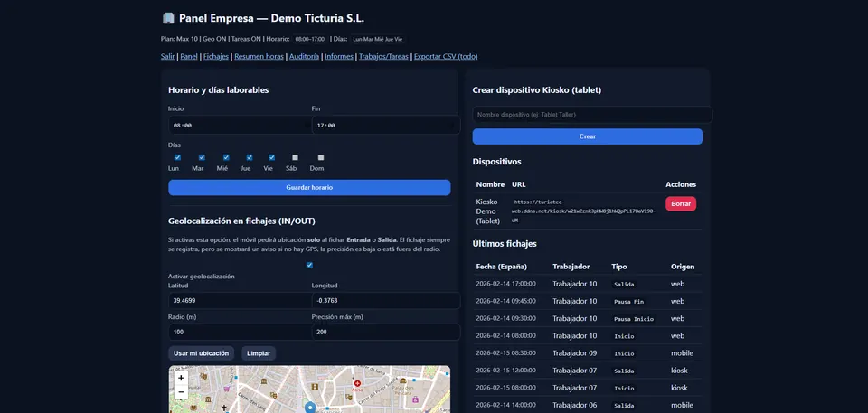Zoom out on the map with minus button
The image size is (868, 413).
[x=181, y=392]
